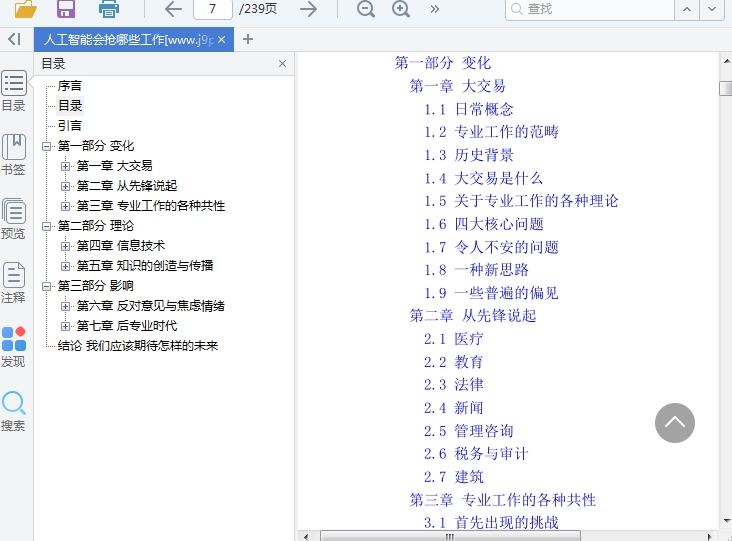Screen dimensions: 732x541
Task: Collapse 第二部分 理论 tree node
Action: click(x=46, y=226)
